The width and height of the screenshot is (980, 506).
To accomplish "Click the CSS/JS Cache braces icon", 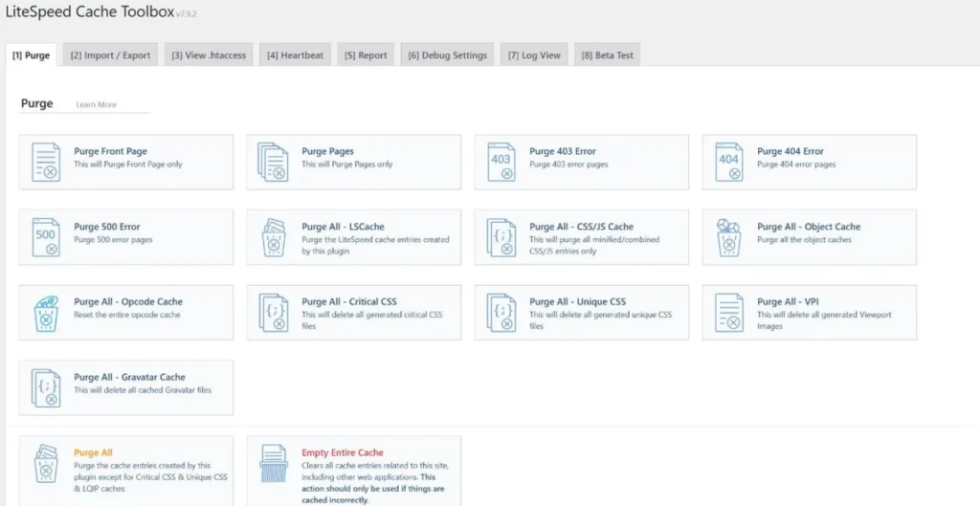I will point(501,237).
